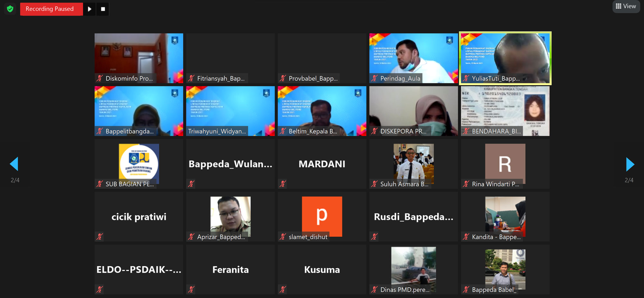This screenshot has width=644, height=298.
Task: Click muted mic icon on Feranita tile
Action: click(x=191, y=289)
